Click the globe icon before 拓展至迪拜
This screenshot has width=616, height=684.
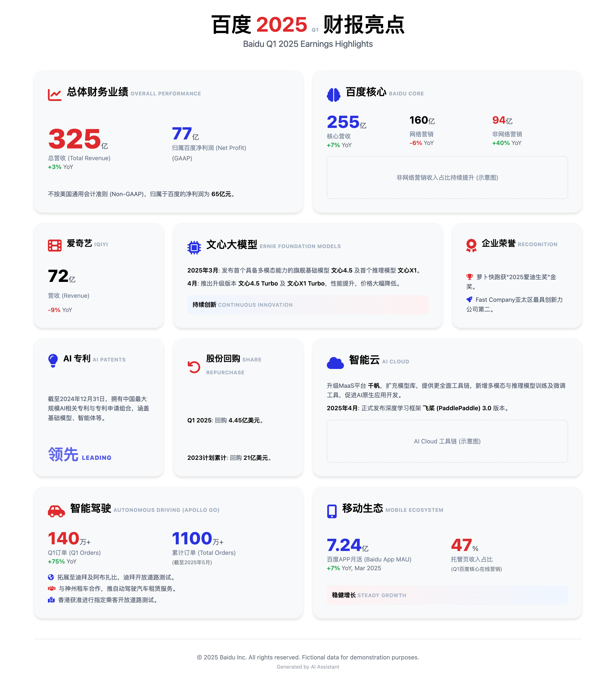pos(51,577)
